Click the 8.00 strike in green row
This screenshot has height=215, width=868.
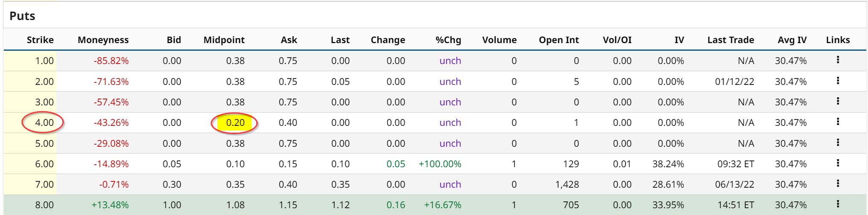(x=44, y=205)
